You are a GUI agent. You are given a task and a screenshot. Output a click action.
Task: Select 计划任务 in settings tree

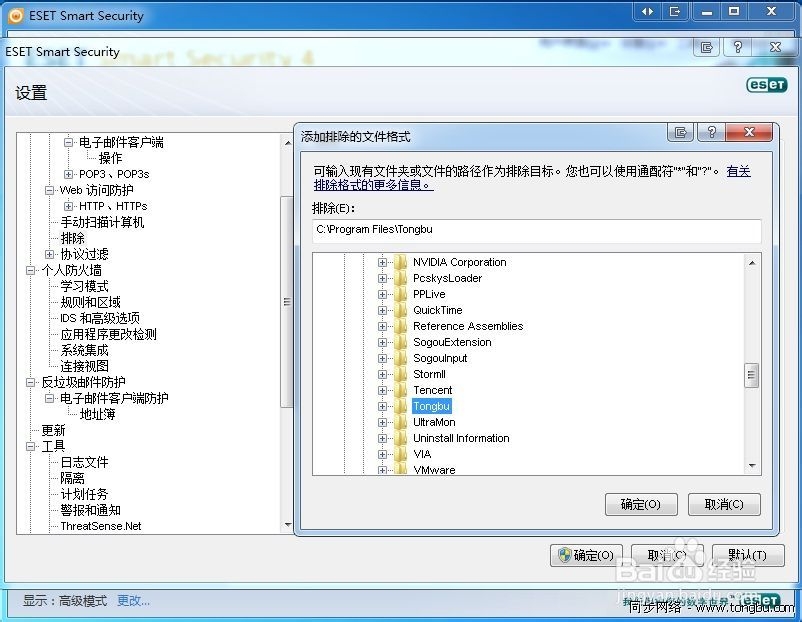point(84,494)
